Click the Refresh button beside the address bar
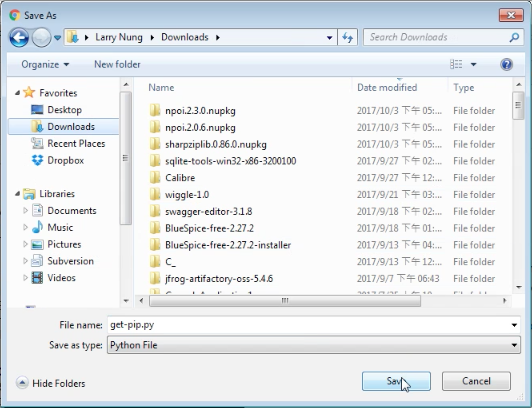Viewport: 532px width, 408px height. (347, 37)
